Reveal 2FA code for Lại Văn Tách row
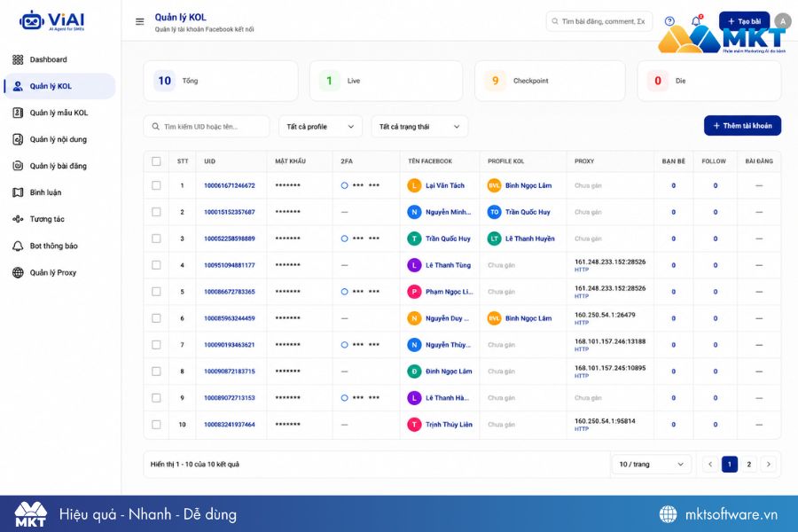The width and height of the screenshot is (798, 532). (345, 185)
